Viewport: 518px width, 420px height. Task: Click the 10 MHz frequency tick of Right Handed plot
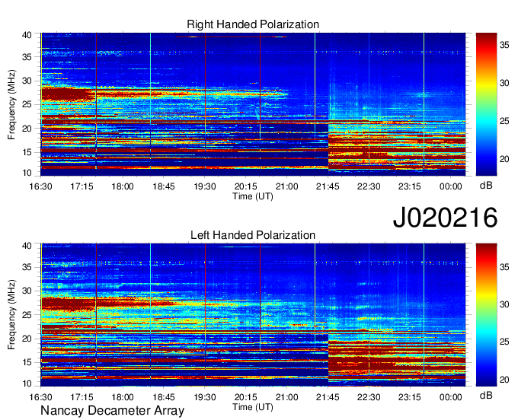point(27,173)
